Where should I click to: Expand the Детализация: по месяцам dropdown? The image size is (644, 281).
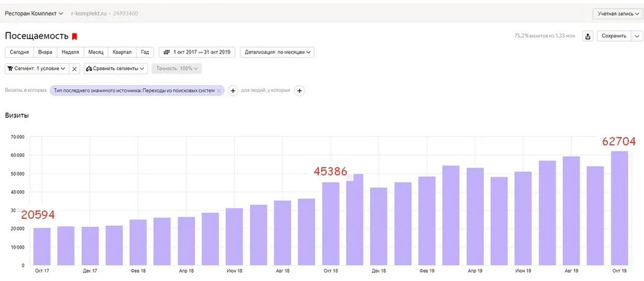click(277, 52)
